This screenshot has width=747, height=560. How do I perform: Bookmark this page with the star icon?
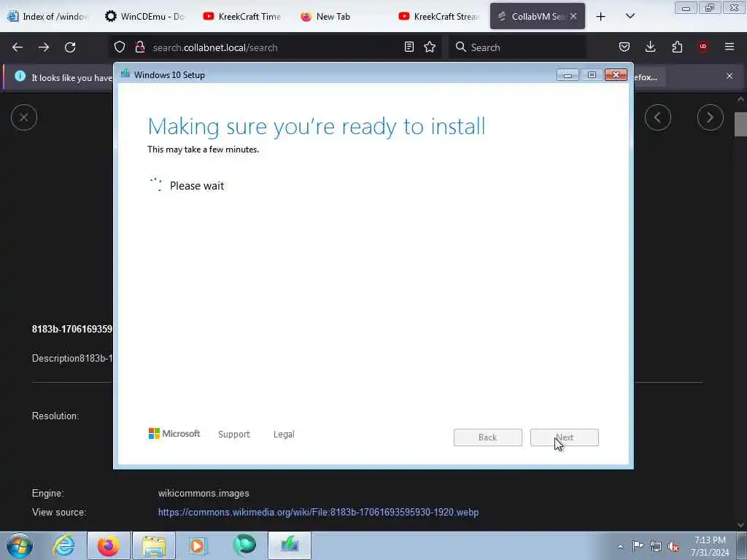click(x=430, y=47)
